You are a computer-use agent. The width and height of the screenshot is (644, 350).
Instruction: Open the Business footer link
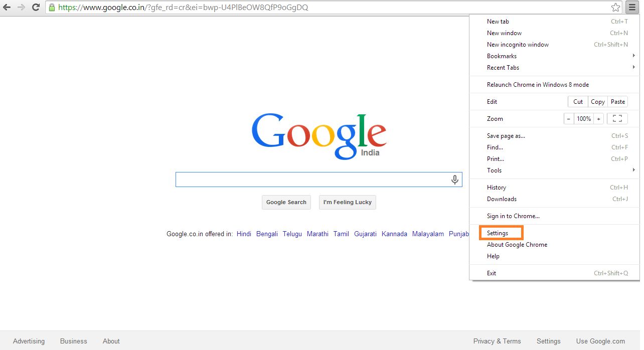(74, 341)
